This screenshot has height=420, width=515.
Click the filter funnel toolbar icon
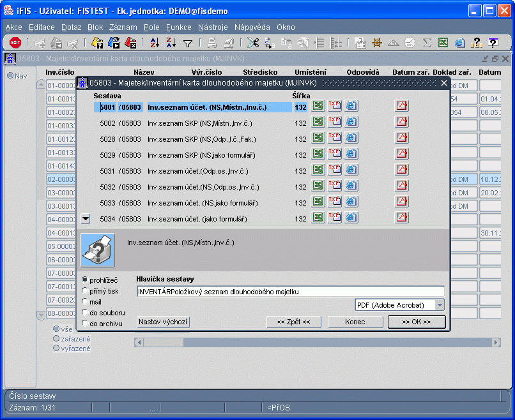[x=188, y=43]
